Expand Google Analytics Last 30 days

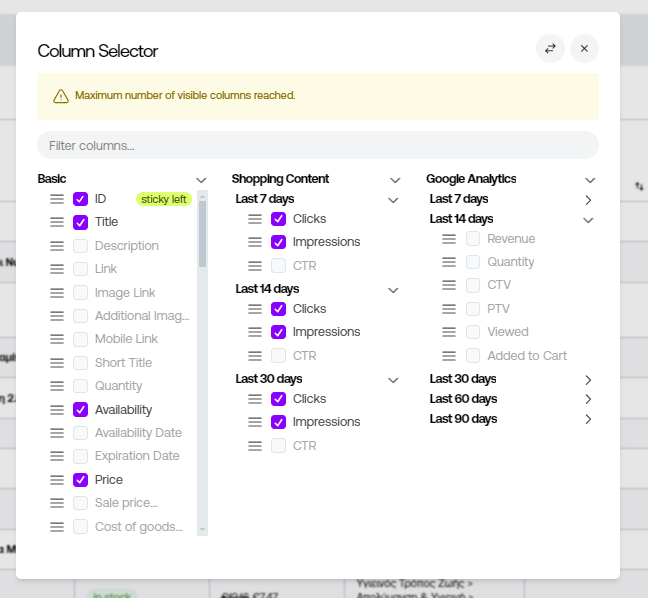[x=588, y=380]
